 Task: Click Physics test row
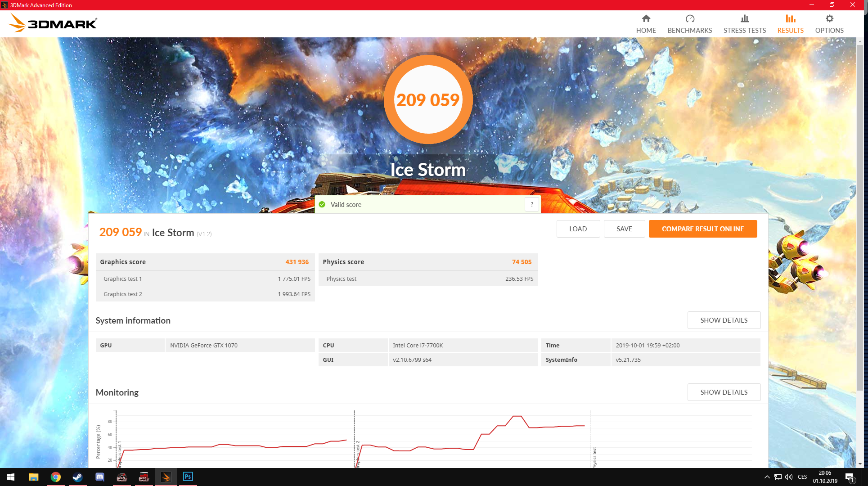click(428, 279)
